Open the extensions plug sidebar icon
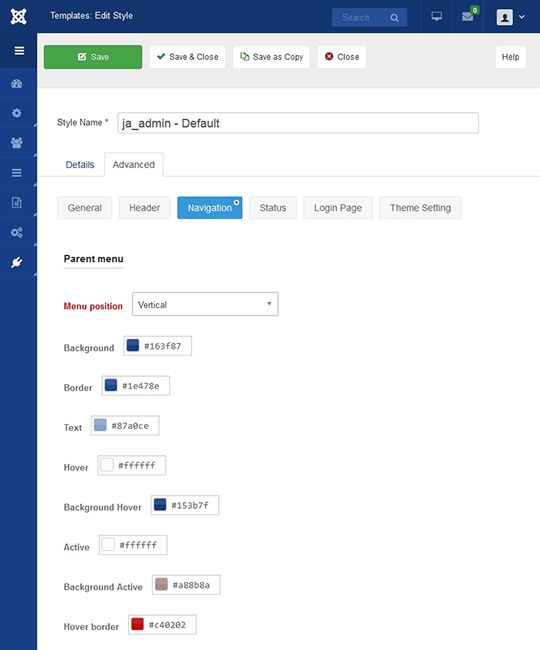 17,262
